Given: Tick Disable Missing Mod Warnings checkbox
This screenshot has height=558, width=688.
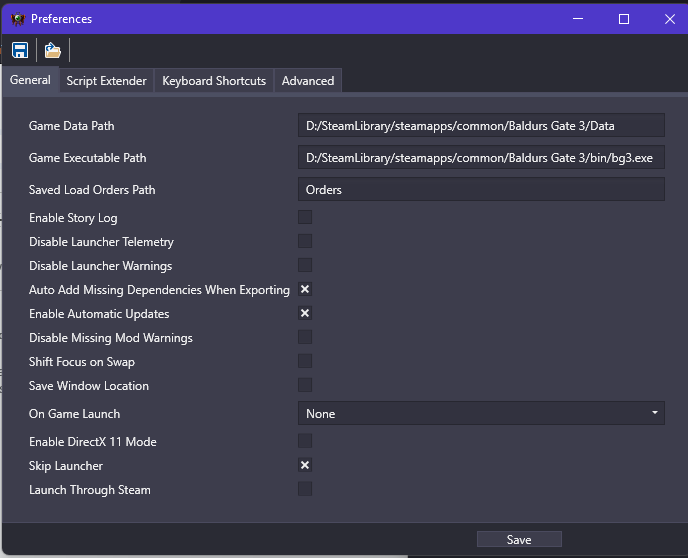Looking at the screenshot, I should click(305, 337).
